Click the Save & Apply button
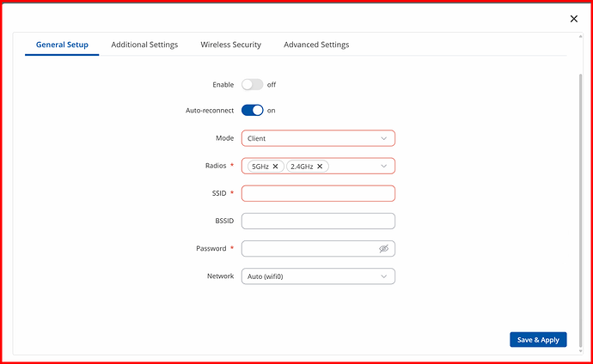The width and height of the screenshot is (593, 364). [x=538, y=339]
